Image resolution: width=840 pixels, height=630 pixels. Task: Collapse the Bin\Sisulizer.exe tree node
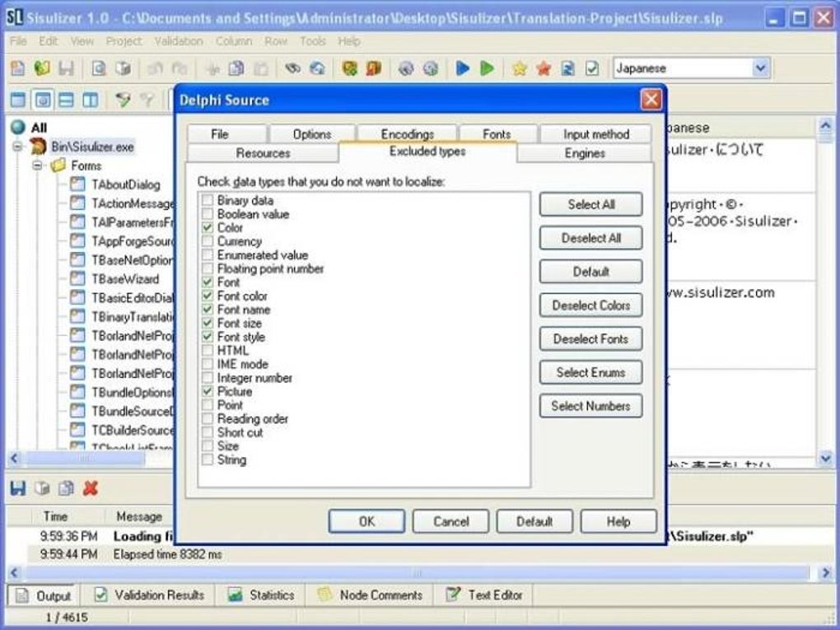[x=17, y=147]
